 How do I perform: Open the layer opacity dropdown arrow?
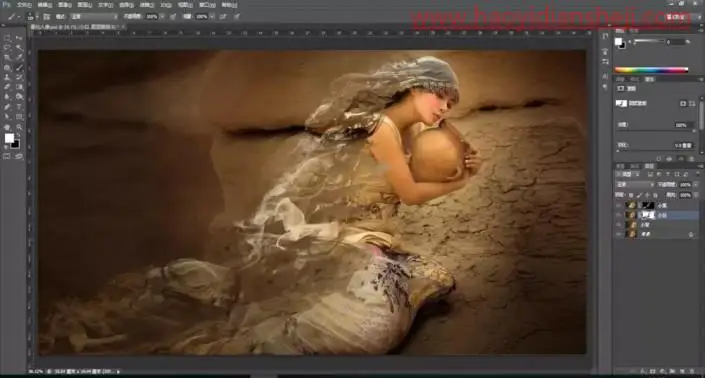pos(696,185)
